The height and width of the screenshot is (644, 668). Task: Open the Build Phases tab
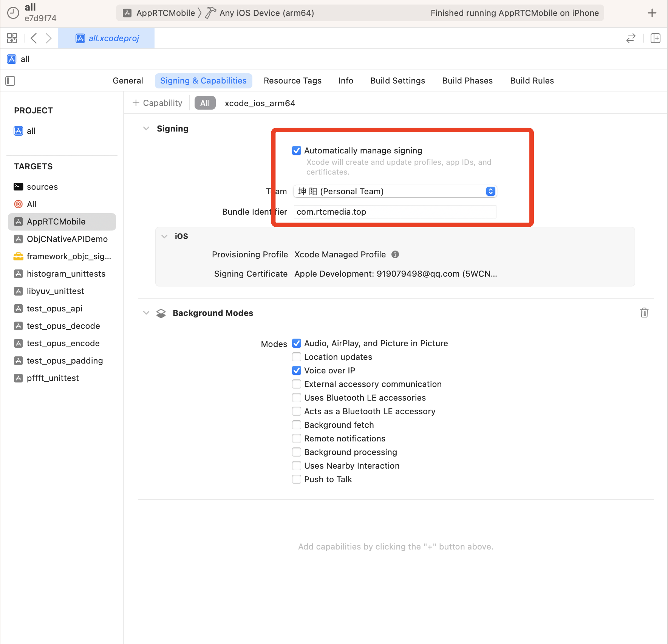467,80
